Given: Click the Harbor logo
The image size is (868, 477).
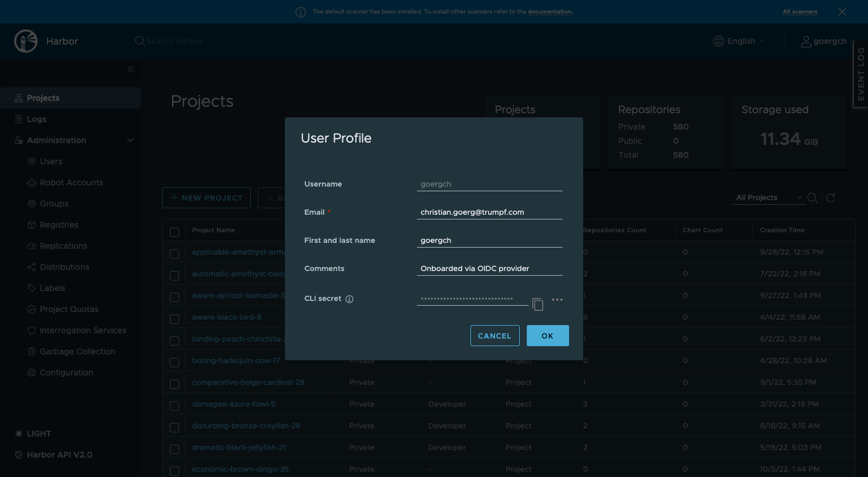Looking at the screenshot, I should tap(26, 41).
